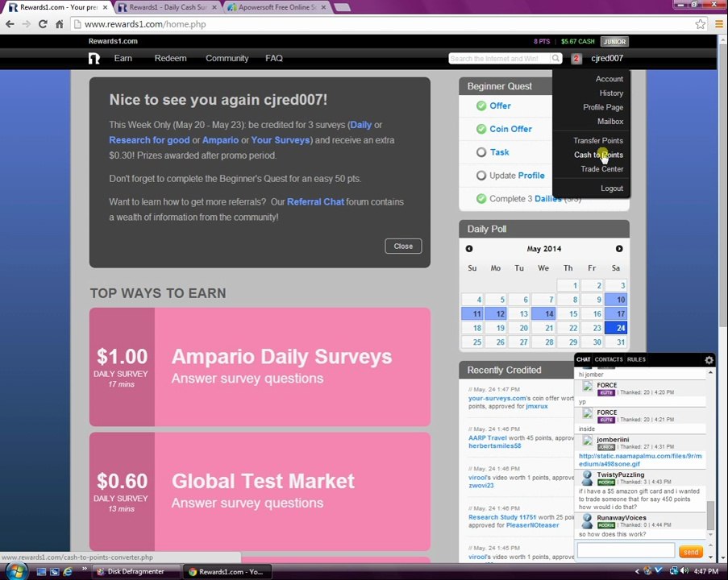Select Transfer Points option
The width and height of the screenshot is (728, 580).
(x=598, y=141)
